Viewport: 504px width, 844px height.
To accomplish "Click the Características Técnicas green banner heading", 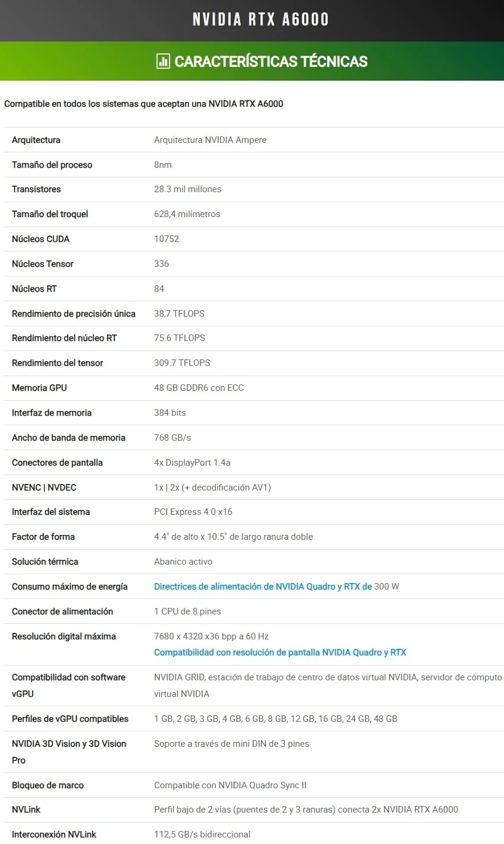I will [271, 61].
